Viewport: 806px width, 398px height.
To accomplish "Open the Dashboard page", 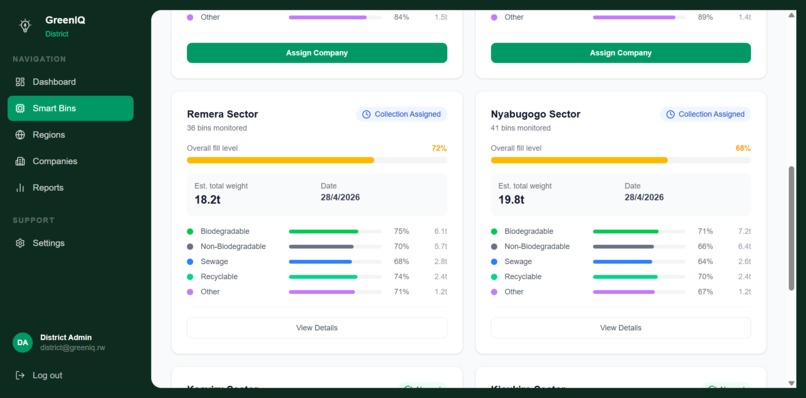I will click(70, 82).
